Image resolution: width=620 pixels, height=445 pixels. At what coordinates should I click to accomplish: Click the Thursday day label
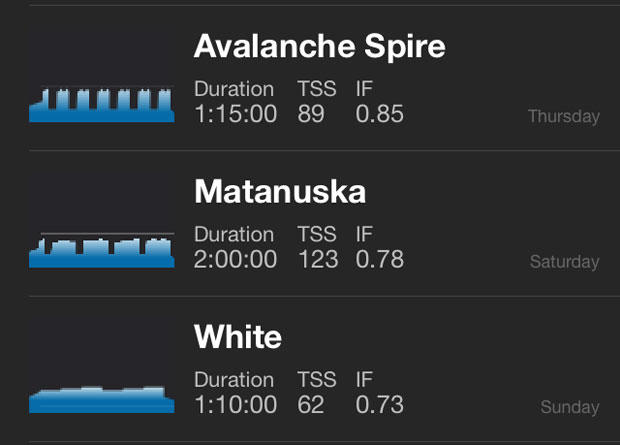564,117
